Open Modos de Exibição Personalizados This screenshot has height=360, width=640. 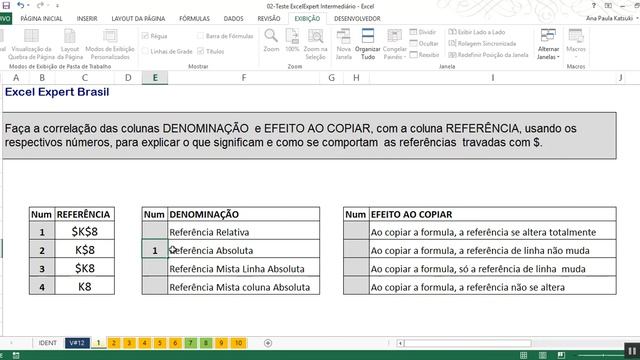click(x=110, y=44)
